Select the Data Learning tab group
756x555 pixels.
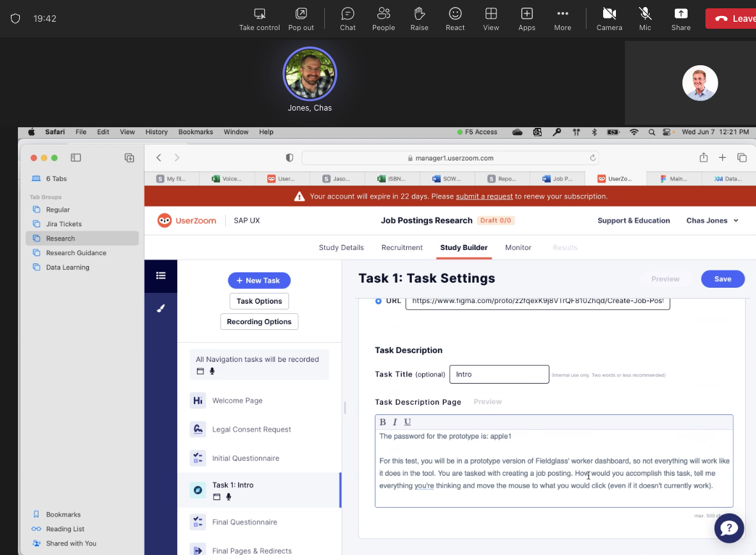[x=82, y=267]
